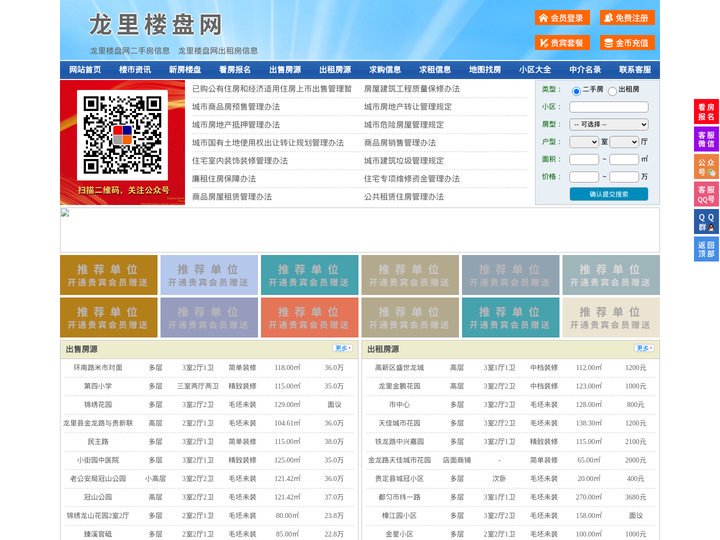Open sale listing 老公安局冠山公园

coord(98,479)
